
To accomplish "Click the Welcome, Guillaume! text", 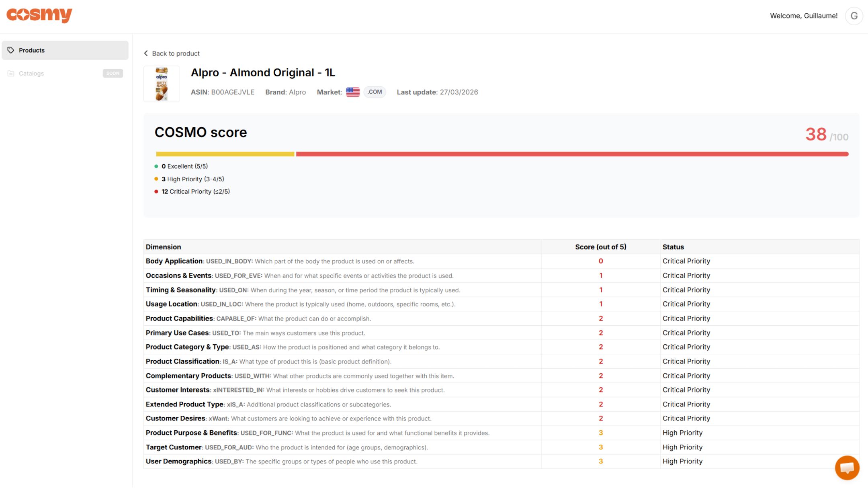I will click(804, 16).
